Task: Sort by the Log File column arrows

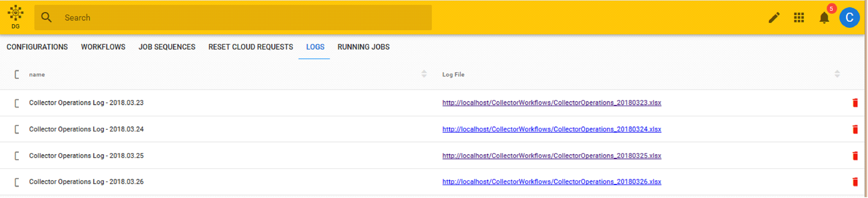Action: [x=837, y=74]
